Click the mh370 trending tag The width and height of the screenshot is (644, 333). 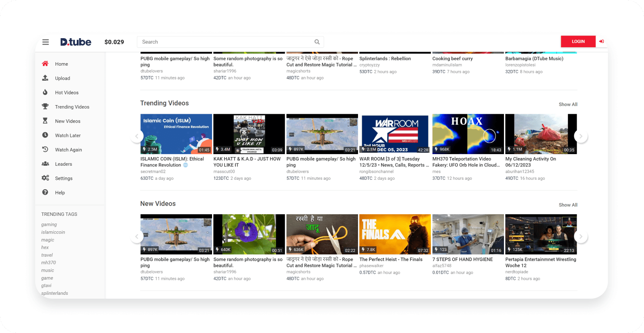tap(49, 263)
